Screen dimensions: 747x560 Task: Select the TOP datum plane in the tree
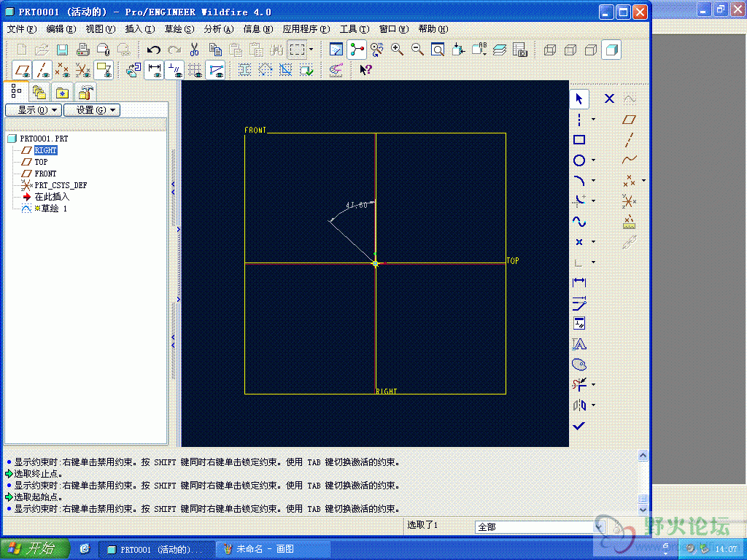tap(41, 162)
